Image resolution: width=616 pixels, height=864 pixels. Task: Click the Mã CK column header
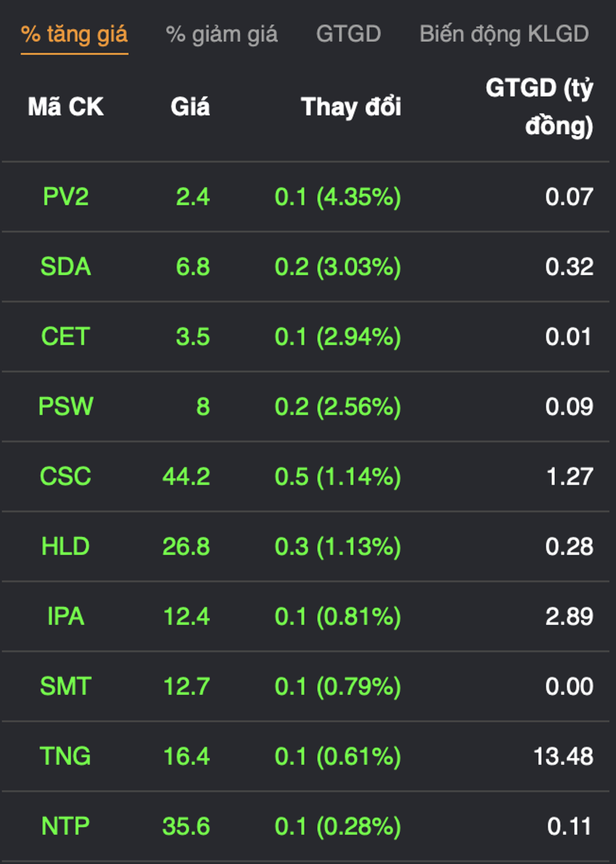pos(65,107)
